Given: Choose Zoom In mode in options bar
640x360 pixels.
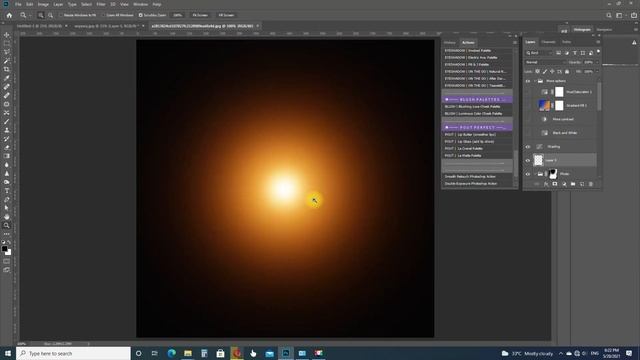Looking at the screenshot, I should pos(41,15).
